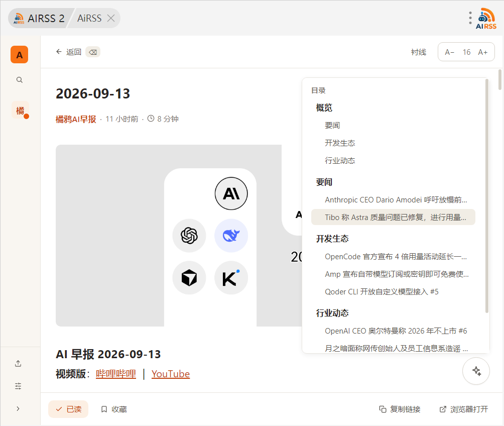Click the table of contents panel scrollbar
Image resolution: width=504 pixels, height=426 pixels.
pos(486,196)
